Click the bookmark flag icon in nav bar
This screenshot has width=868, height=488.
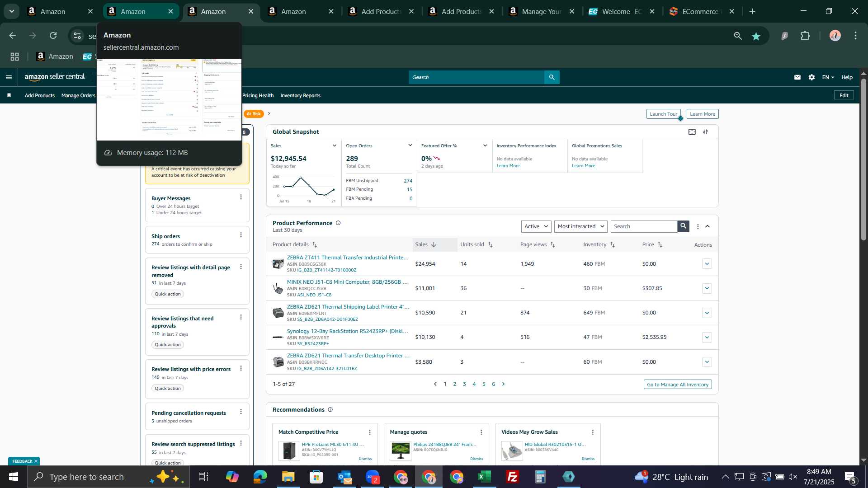(x=9, y=95)
